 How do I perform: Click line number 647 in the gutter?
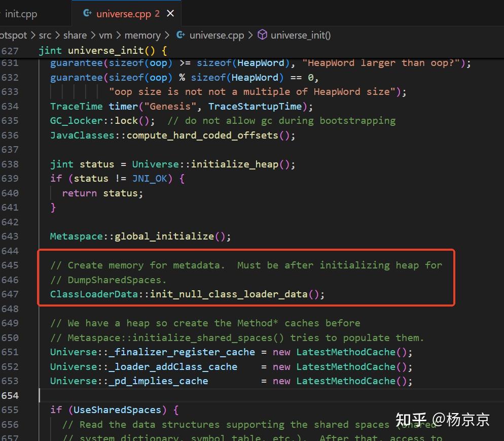[10, 294]
